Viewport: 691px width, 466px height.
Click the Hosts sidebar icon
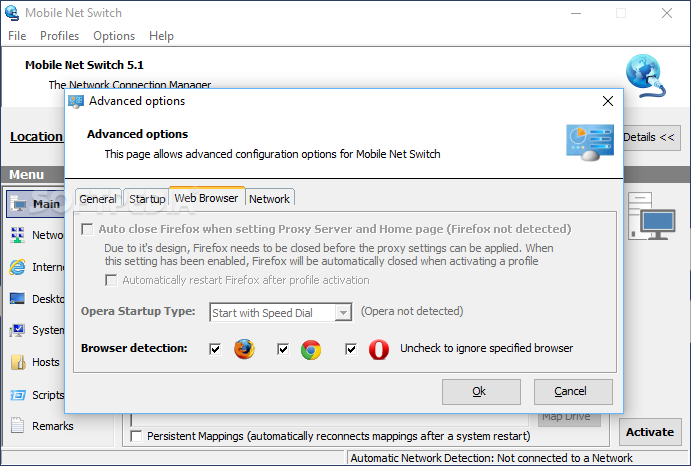18,362
